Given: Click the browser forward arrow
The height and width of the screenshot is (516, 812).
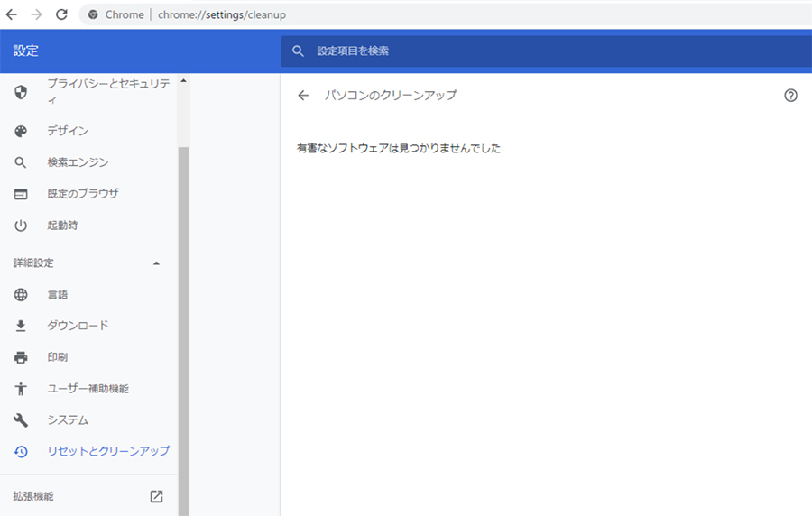Looking at the screenshot, I should point(36,14).
